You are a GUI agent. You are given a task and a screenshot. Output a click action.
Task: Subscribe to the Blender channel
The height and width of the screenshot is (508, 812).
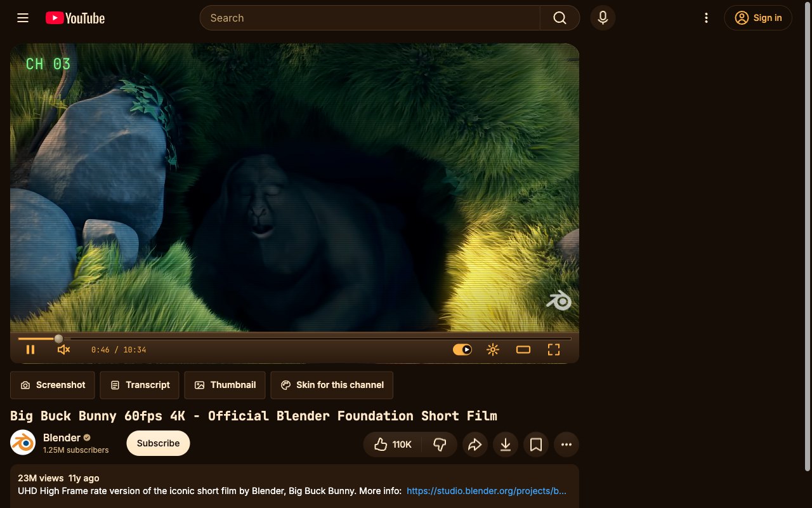coord(158,443)
